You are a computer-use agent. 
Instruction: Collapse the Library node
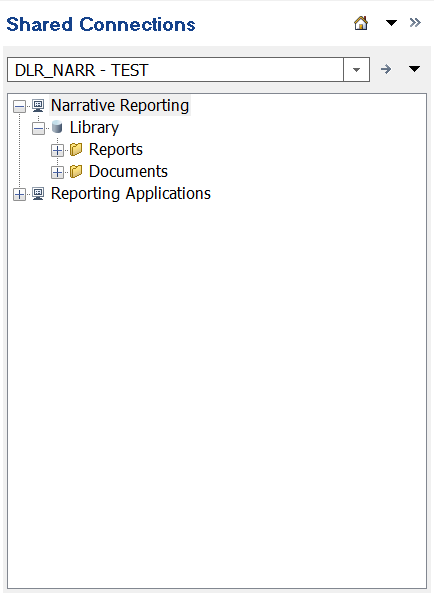(x=38, y=128)
